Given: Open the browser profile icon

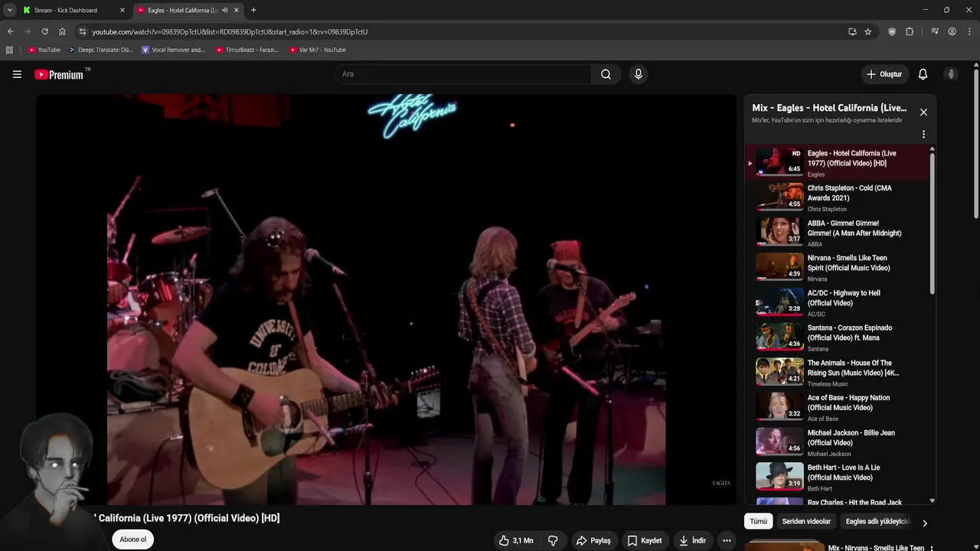Looking at the screenshot, I should pyautogui.click(x=952, y=31).
